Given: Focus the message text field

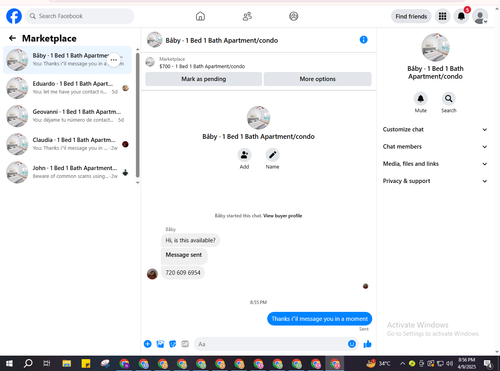Looking at the screenshot, I should [x=271, y=344].
